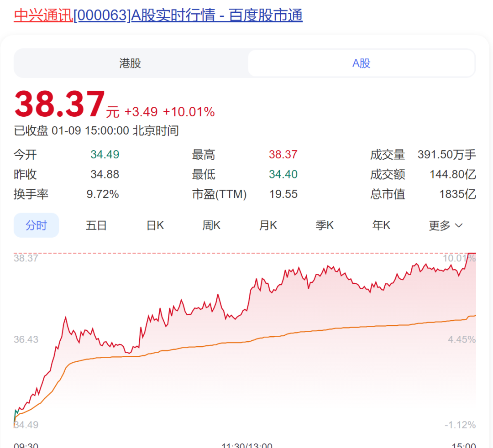The width and height of the screenshot is (493, 448).
Task: Click the 4.45% axis label
Action: click(462, 339)
